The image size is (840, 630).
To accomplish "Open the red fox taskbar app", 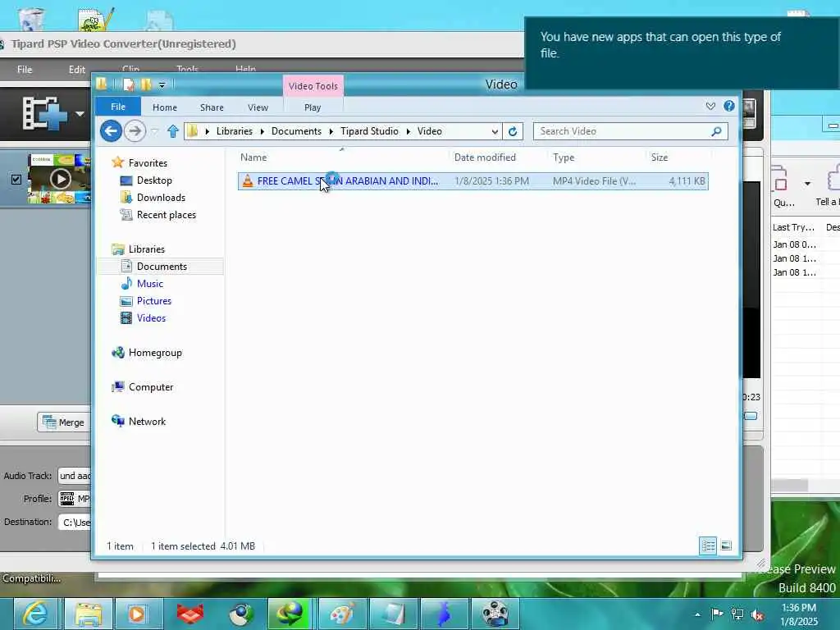I will [x=189, y=614].
